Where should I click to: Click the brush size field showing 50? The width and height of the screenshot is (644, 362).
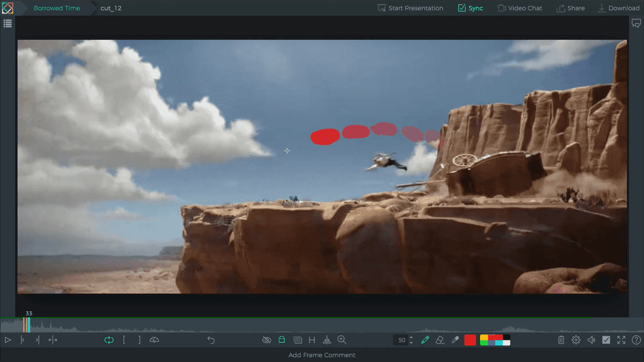click(401, 340)
